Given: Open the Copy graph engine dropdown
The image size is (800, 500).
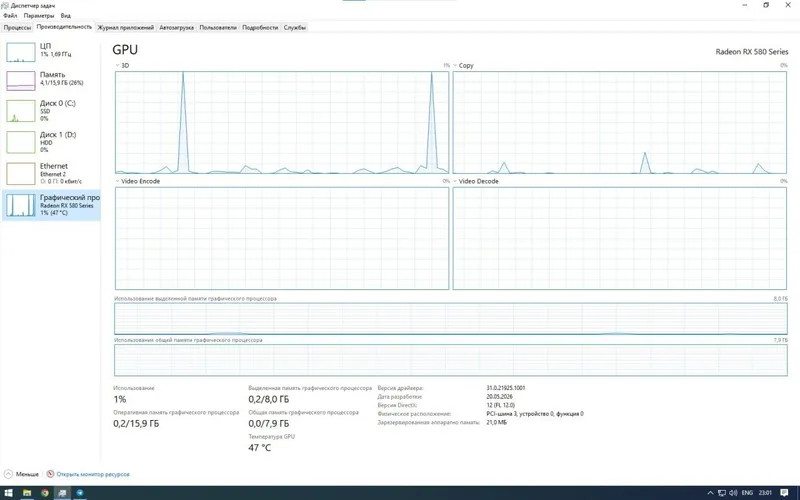Looking at the screenshot, I should 463,65.
